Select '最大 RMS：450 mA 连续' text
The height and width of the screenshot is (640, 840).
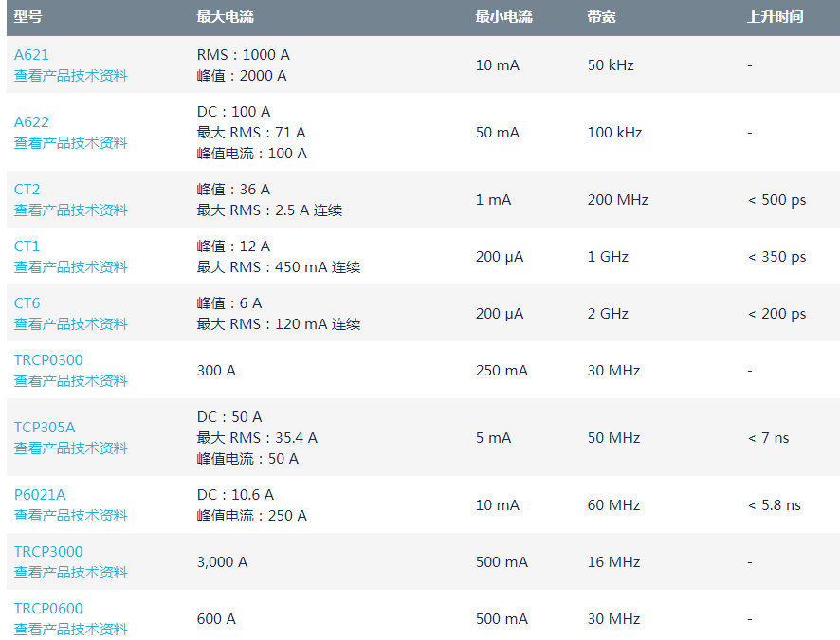(x=279, y=267)
